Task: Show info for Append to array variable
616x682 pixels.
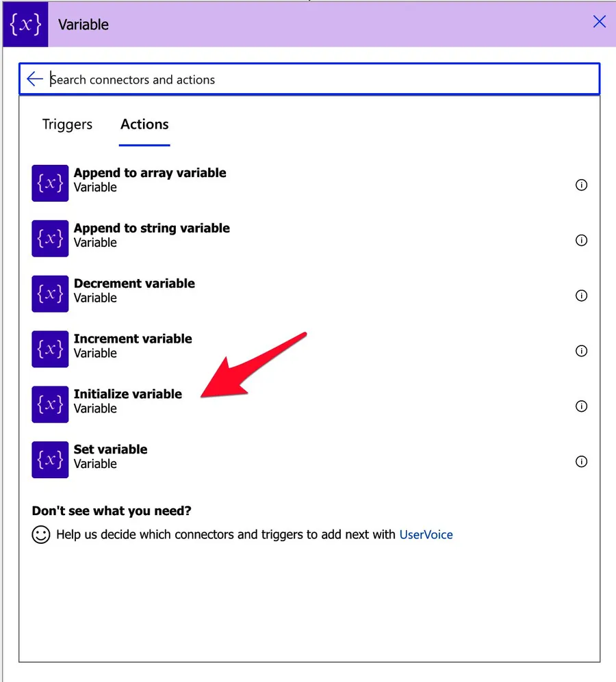Action: 581,185
